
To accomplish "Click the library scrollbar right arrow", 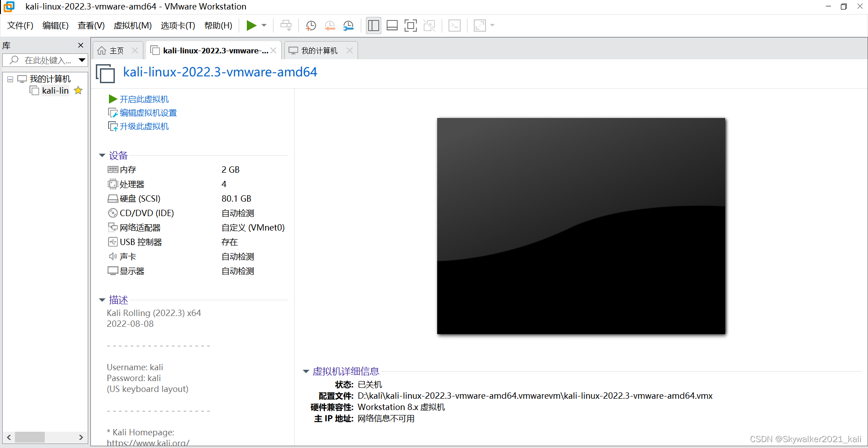I will (81, 437).
